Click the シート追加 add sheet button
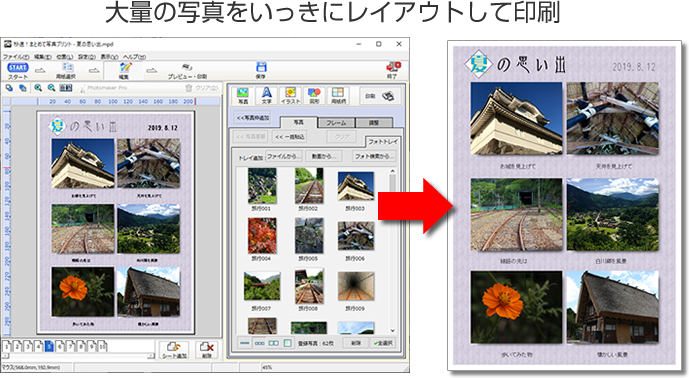Image resolution: width=689 pixels, height=378 pixels. pos(174,350)
